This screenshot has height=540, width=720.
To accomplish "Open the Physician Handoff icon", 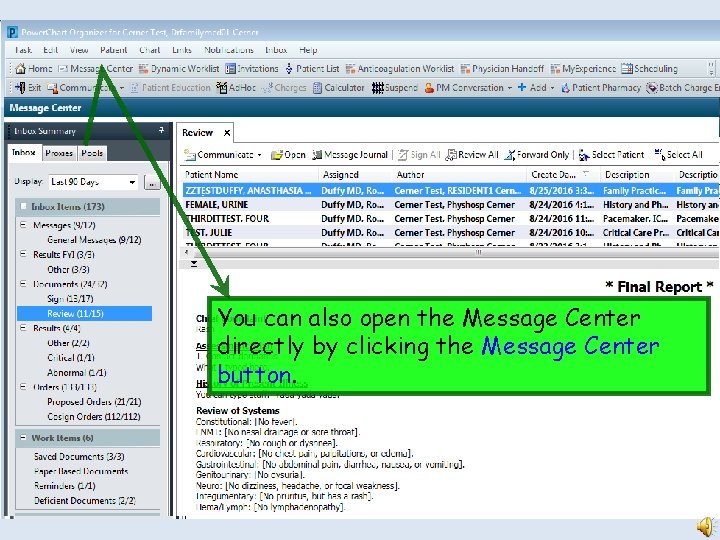I will click(465, 68).
